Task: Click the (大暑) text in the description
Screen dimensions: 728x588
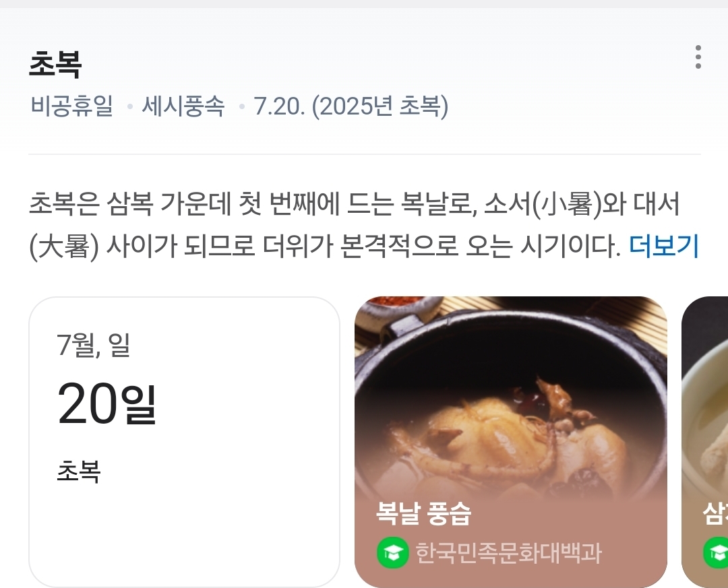Action: pos(64,246)
